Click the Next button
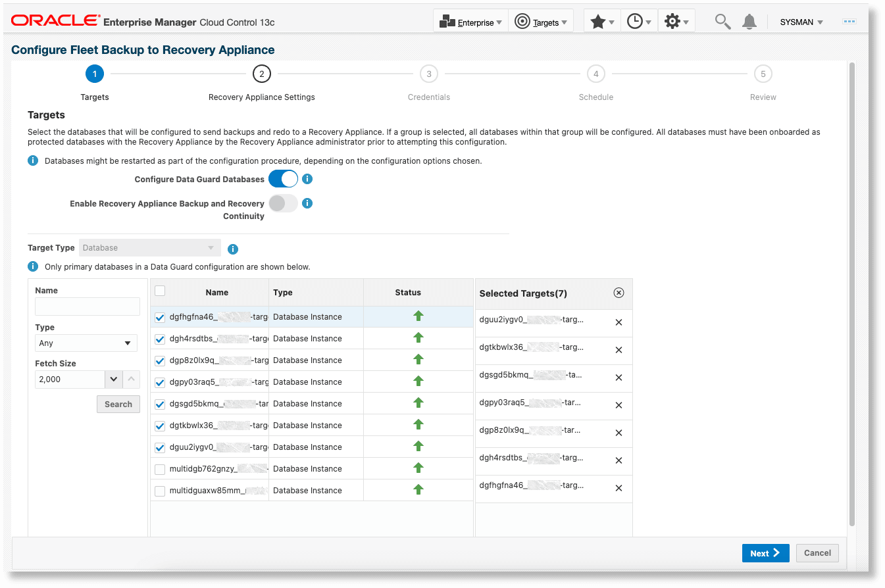 pos(765,552)
